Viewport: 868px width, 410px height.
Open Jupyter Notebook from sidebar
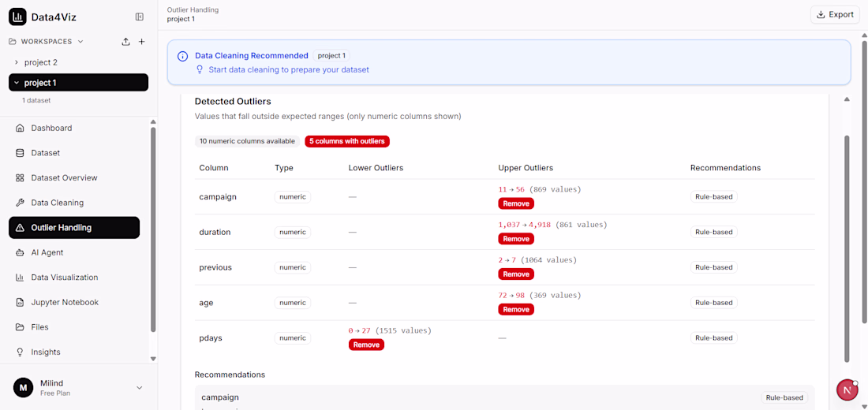pos(65,302)
